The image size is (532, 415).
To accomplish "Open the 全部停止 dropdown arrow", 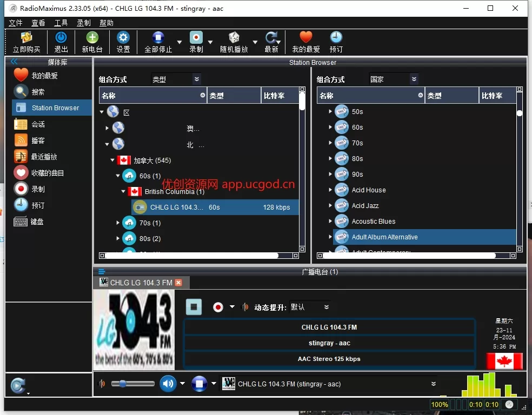I will (179, 42).
